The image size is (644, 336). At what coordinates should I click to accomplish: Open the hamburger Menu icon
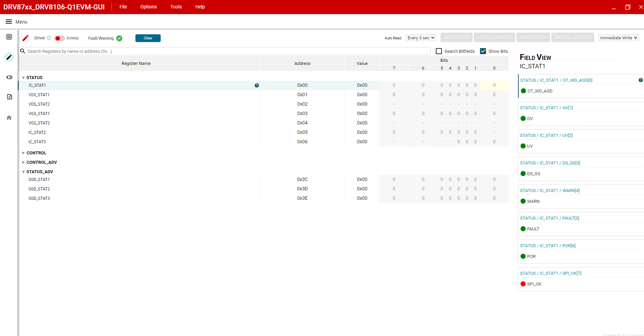(x=9, y=22)
